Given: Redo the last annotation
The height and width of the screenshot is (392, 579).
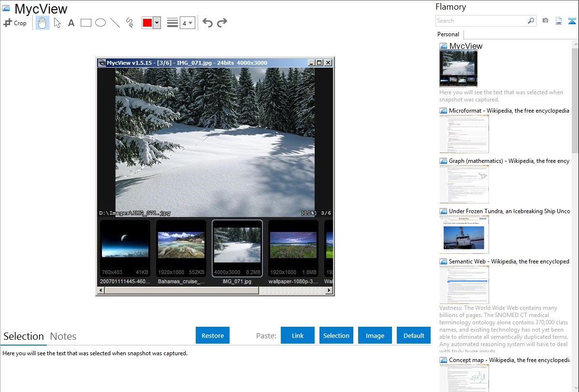Looking at the screenshot, I should 222,23.
